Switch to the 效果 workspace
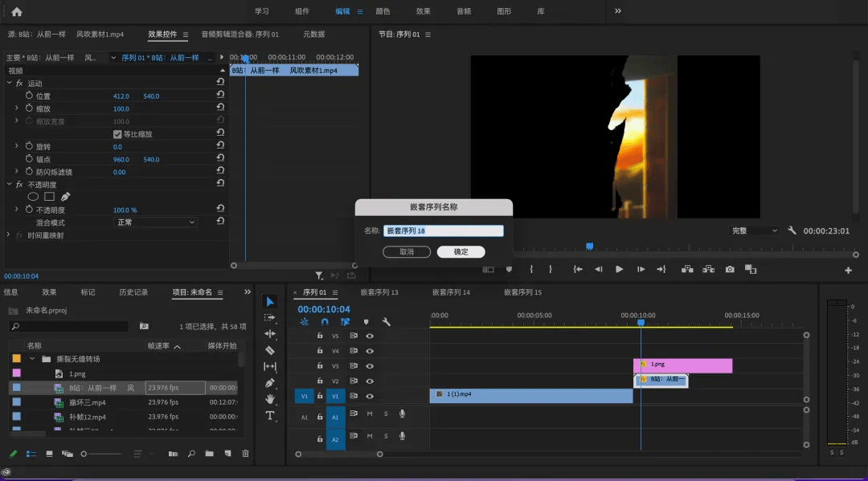 coord(423,11)
